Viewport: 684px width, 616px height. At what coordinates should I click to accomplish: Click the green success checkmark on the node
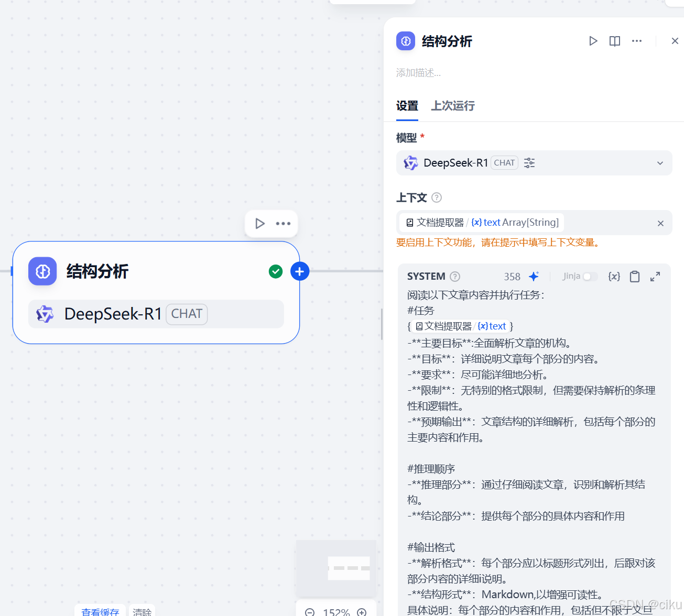coord(276,271)
